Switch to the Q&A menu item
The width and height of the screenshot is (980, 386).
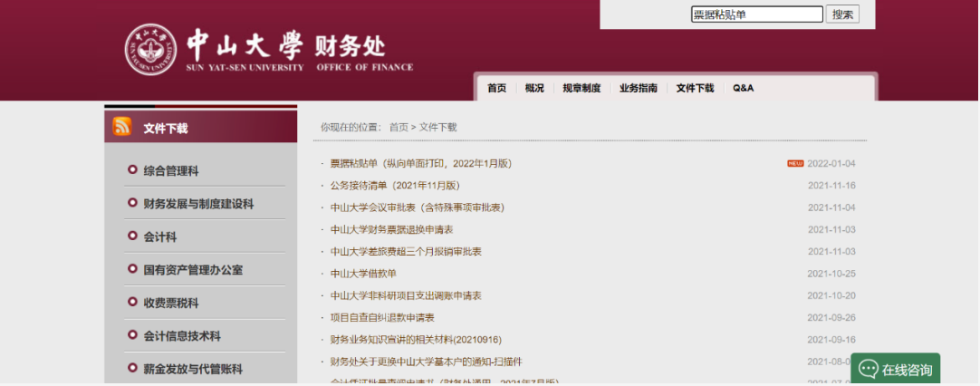[x=743, y=88]
